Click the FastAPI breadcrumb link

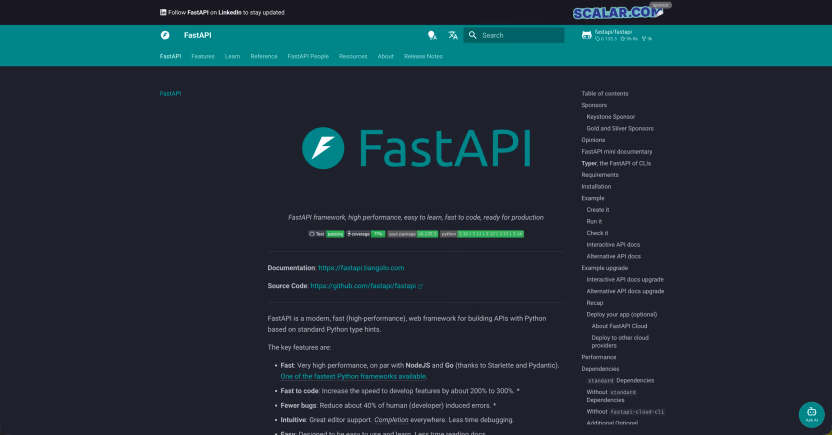pyautogui.click(x=170, y=93)
